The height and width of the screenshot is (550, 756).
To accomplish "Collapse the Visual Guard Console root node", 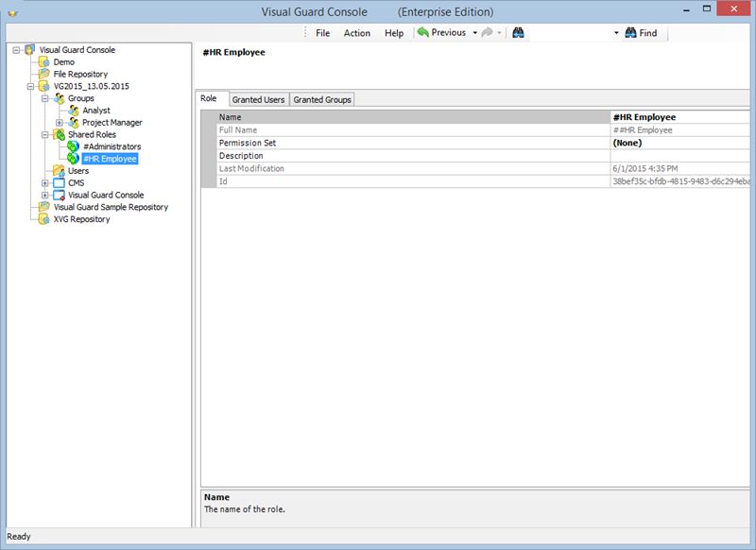I will pyautogui.click(x=16, y=50).
